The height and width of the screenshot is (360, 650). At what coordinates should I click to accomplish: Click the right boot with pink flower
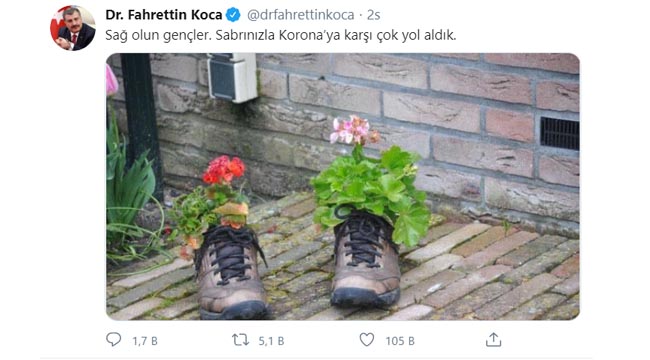(x=366, y=259)
